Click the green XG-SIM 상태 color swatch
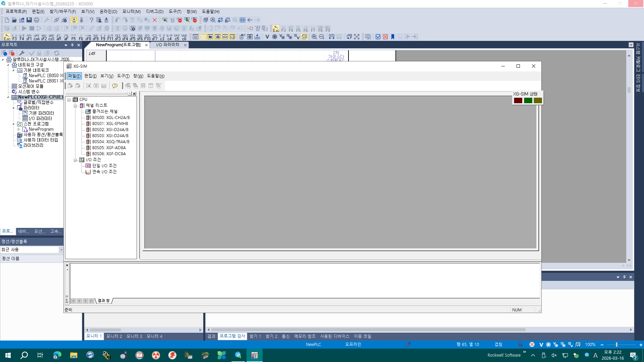The width and height of the screenshot is (644, 362). pos(528,101)
